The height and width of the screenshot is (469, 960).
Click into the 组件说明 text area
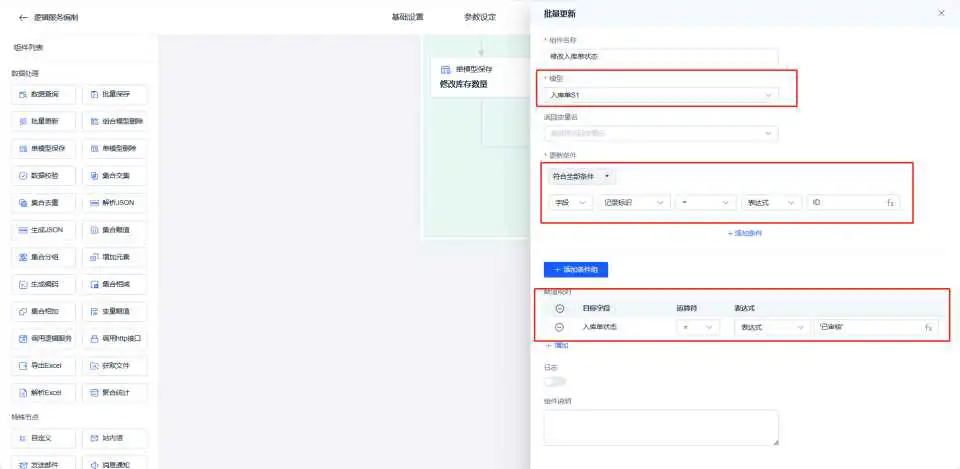pos(661,427)
